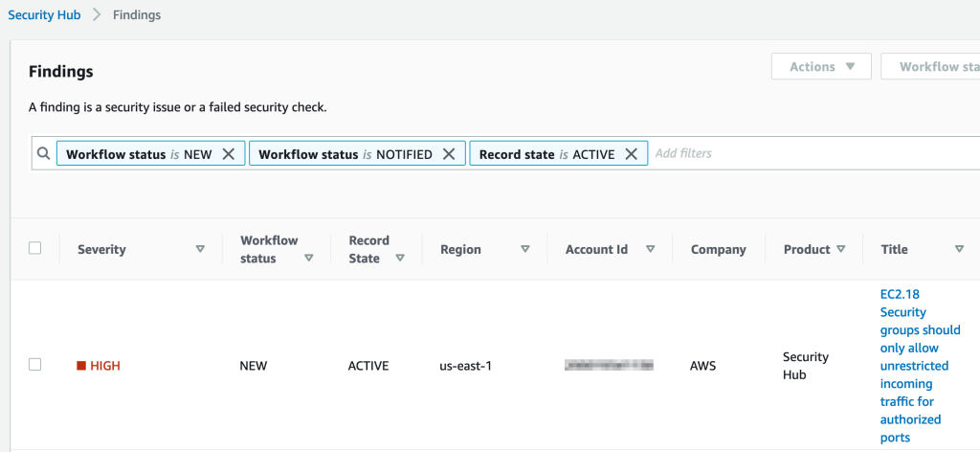Open the Security Hub breadcrumb link

(x=44, y=15)
